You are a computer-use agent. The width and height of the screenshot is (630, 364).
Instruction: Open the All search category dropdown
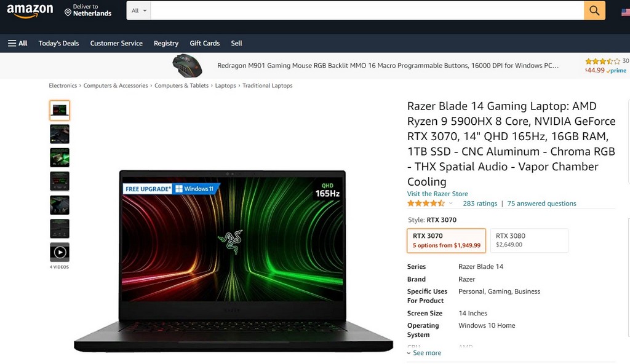coord(138,10)
